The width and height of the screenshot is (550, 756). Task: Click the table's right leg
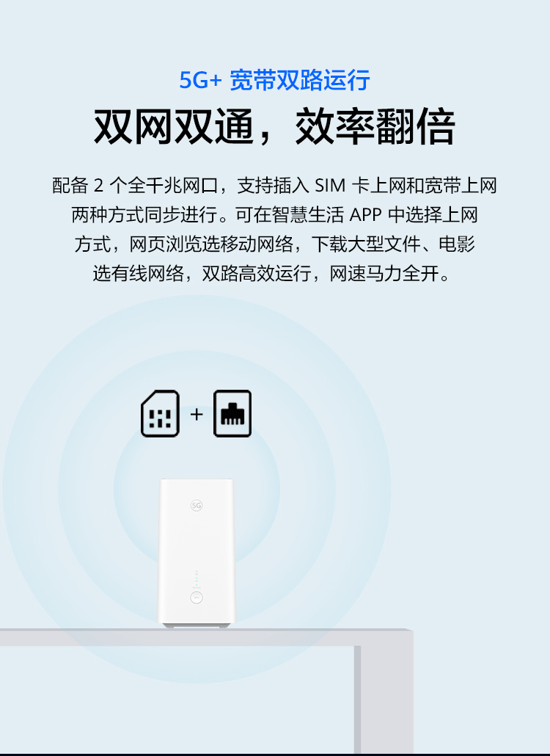pyautogui.click(x=384, y=699)
